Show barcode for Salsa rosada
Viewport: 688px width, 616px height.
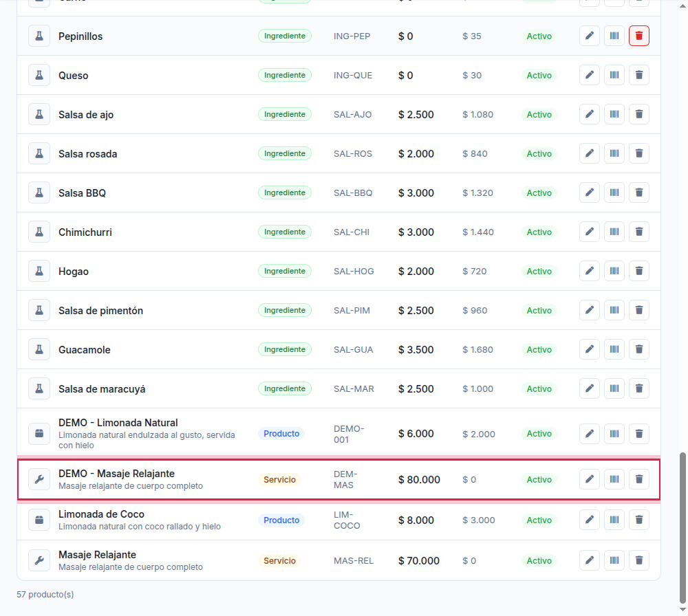click(614, 153)
